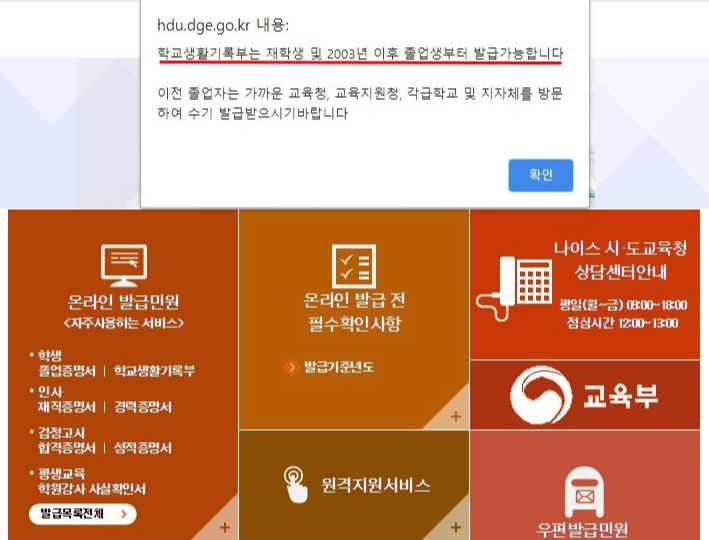The width and height of the screenshot is (709, 540).
Task: Click the 나이스 시·도교육청 상담센터안내 heading
Action: (x=620, y=260)
